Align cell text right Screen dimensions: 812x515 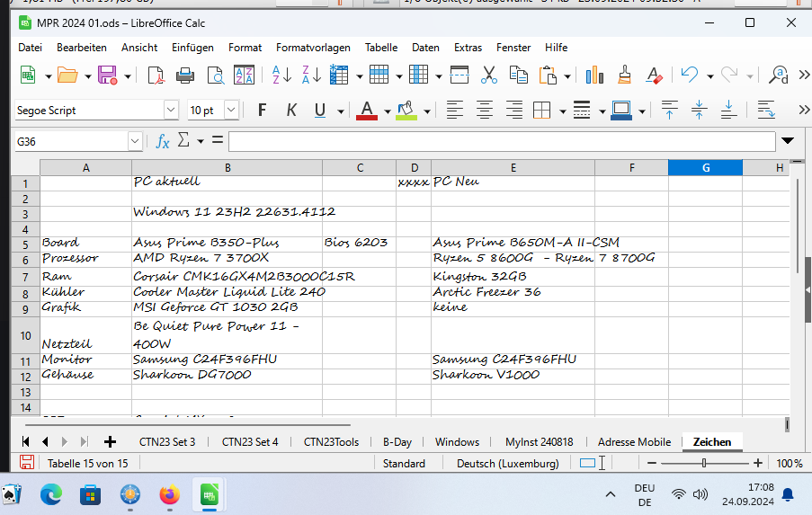point(513,111)
